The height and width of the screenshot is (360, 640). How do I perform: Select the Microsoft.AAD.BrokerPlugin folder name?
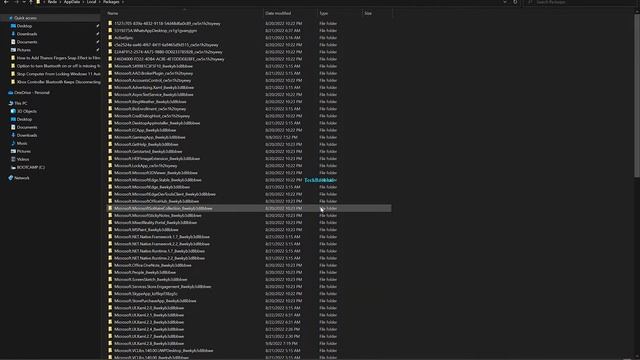[153, 73]
